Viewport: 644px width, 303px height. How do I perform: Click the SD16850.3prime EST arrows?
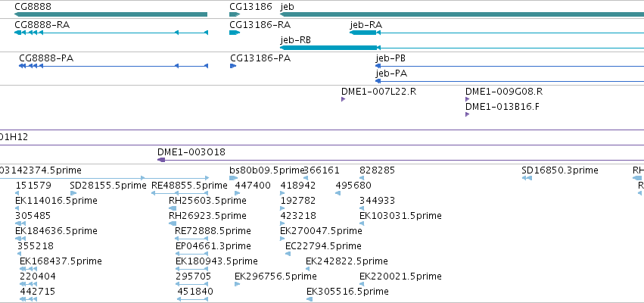click(x=527, y=178)
